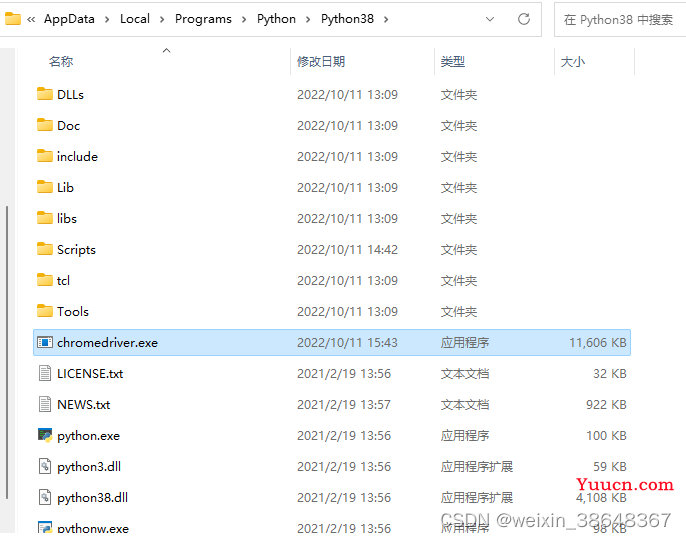Viewport: 686px width, 539px height.
Task: Show hidden parent path chevrons
Action: tap(31, 19)
